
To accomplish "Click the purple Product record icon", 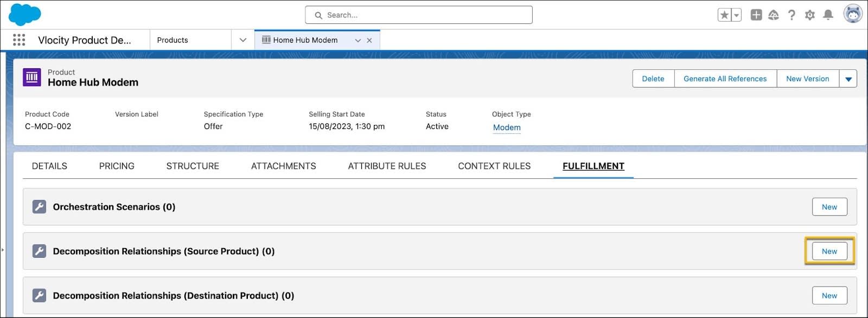I will [x=32, y=77].
